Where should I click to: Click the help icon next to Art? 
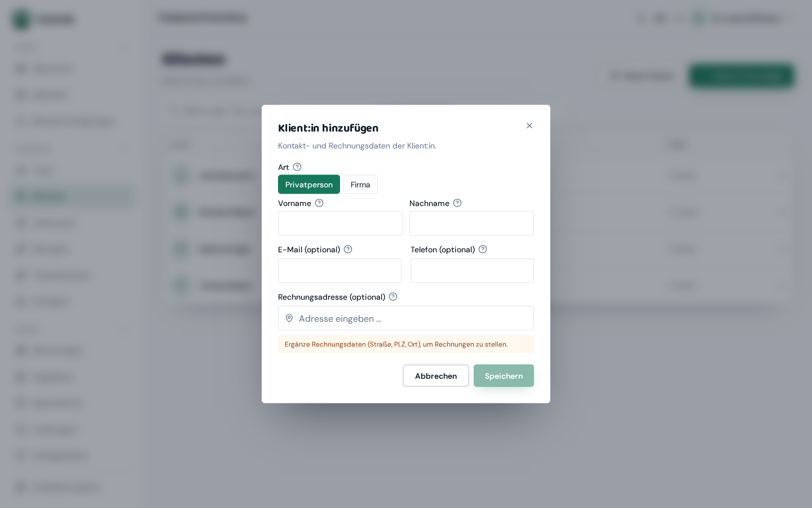[297, 167]
